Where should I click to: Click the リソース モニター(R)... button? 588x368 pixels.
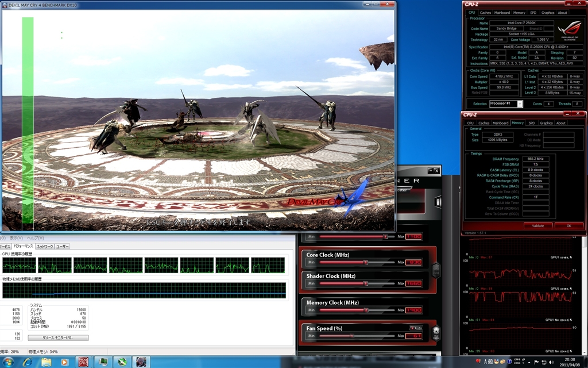tap(58, 338)
